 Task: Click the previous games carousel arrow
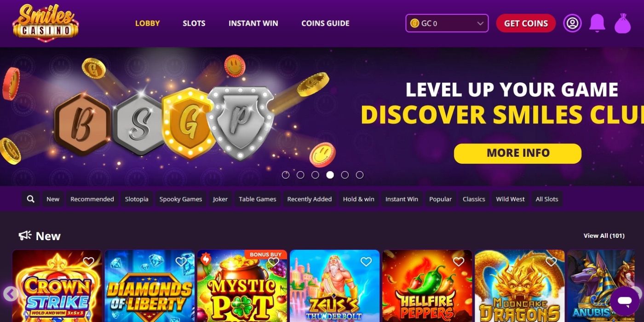(10, 293)
